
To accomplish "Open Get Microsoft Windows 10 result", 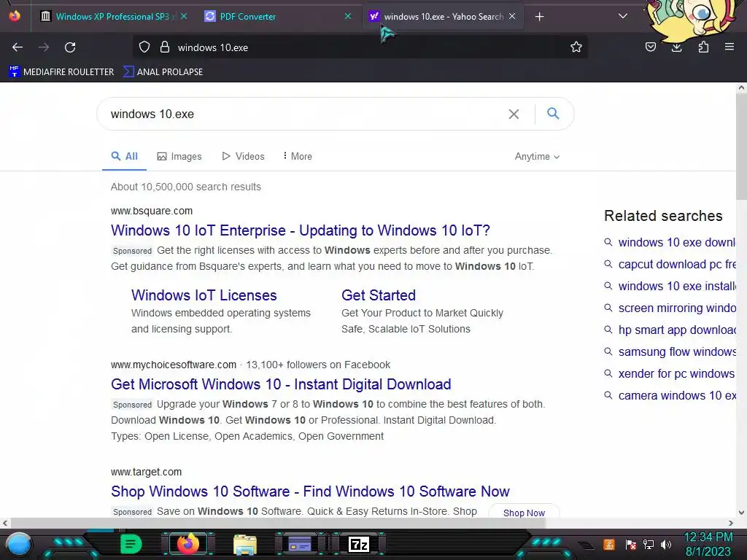I will tap(281, 384).
